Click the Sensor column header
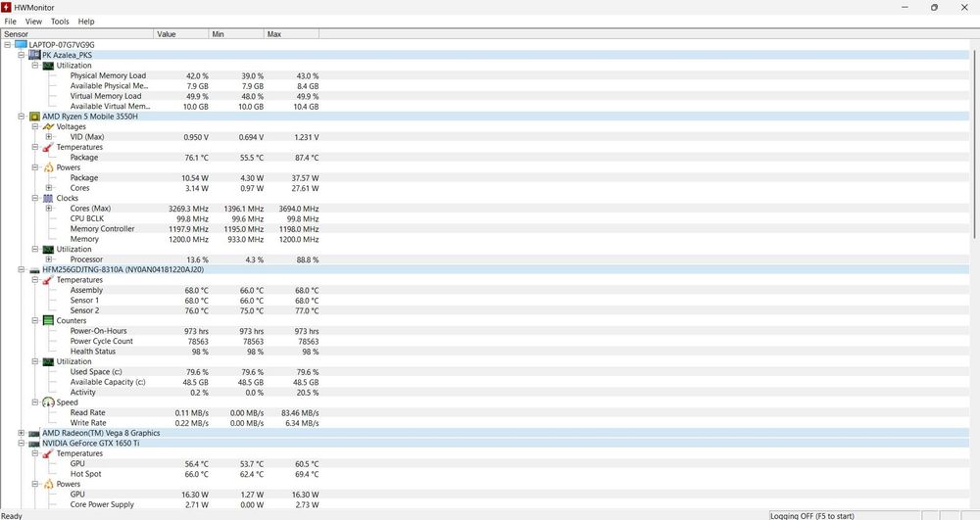The height and width of the screenshot is (520, 980). pyautogui.click(x=77, y=34)
